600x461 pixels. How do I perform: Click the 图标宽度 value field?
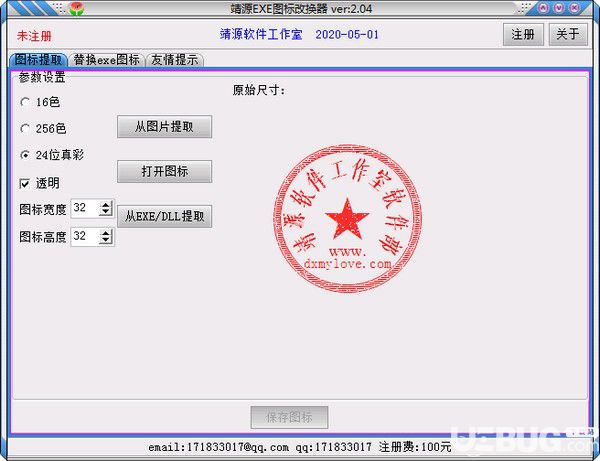85,208
